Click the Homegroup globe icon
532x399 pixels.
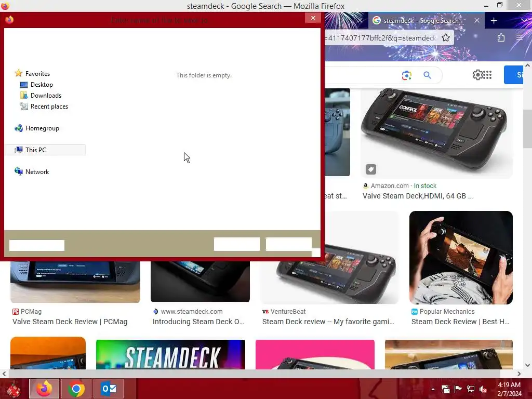coord(18,128)
